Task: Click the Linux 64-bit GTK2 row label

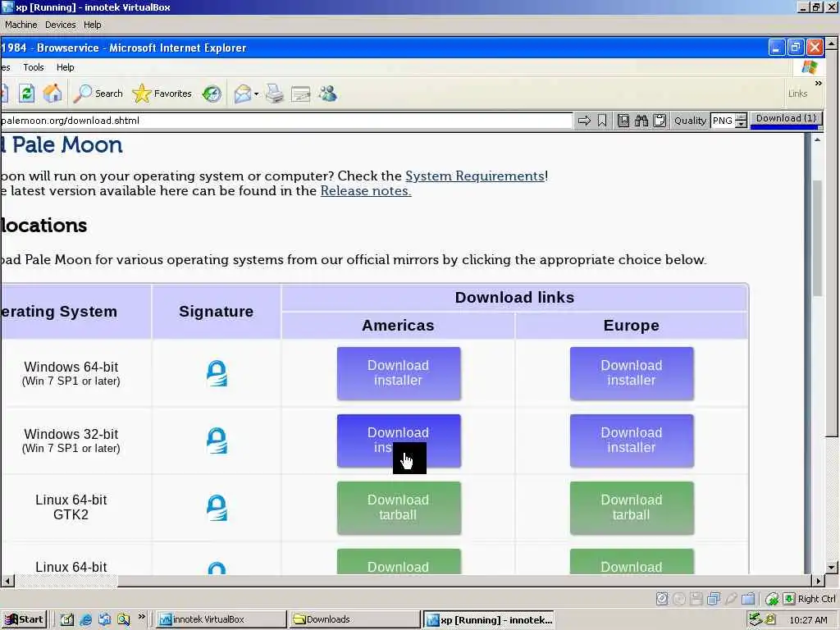Action: [x=71, y=507]
